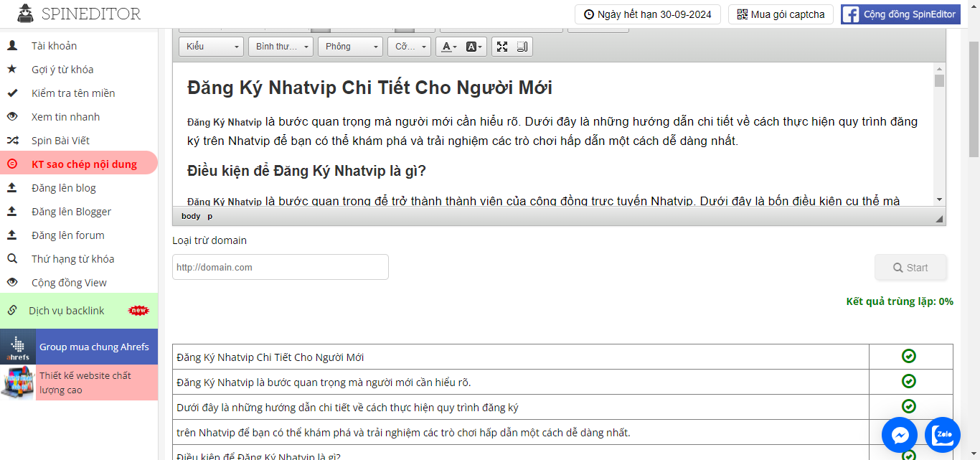
Task: Click Mua gói captcha button
Action: [x=781, y=14]
